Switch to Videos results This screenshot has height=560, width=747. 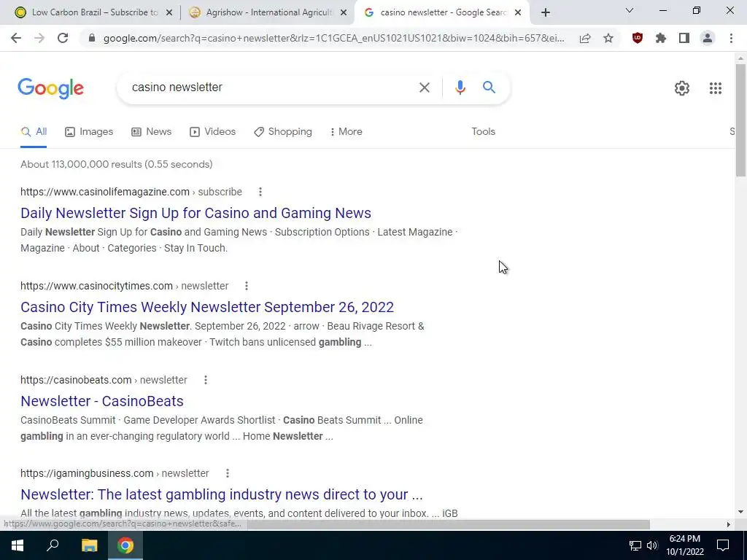point(212,132)
